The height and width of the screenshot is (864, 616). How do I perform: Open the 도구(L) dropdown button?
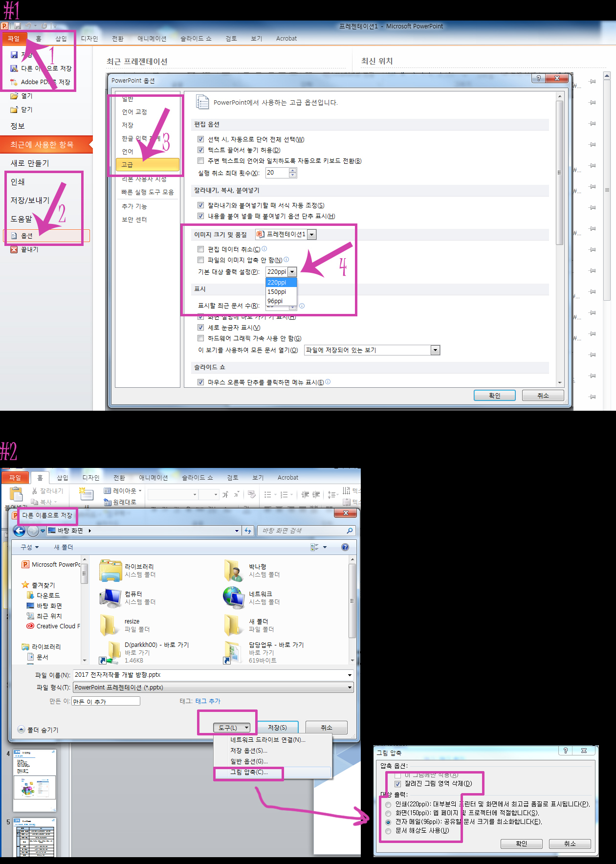[x=232, y=728]
